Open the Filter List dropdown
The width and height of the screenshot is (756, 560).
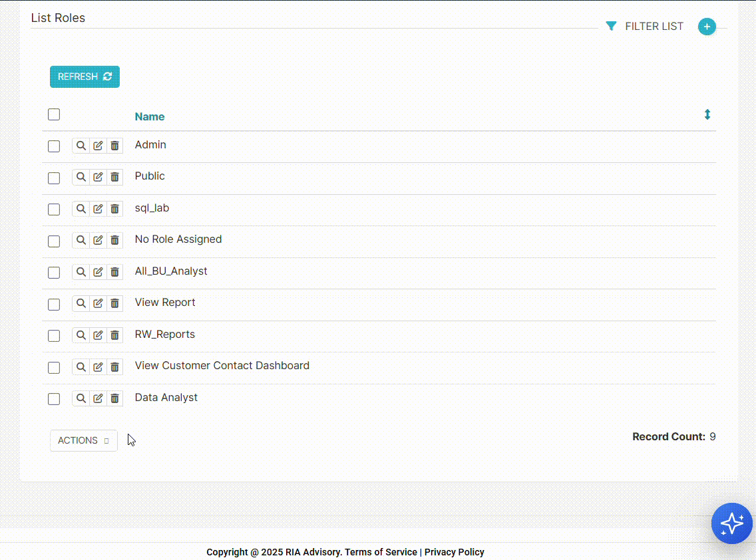(644, 27)
